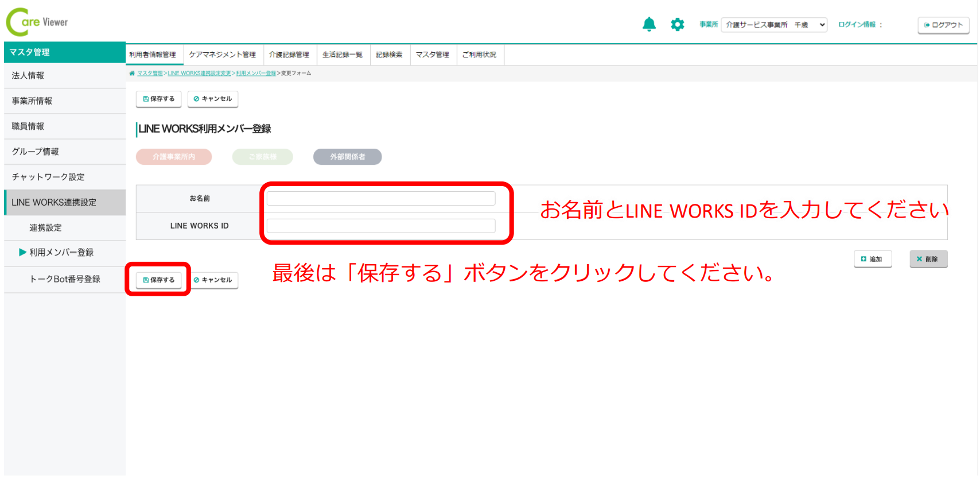Open the 記録検索 tab
The image size is (980, 503).
point(390,55)
